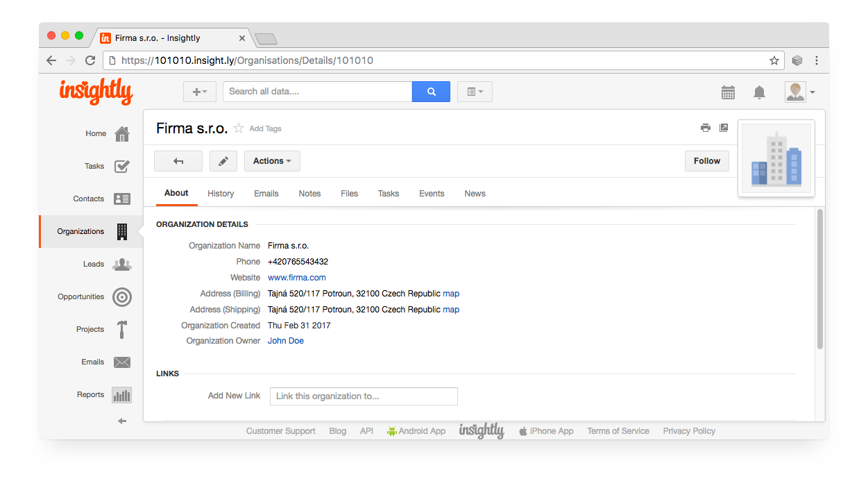Viewport: 868px width, 495px height.
Task: Open the www.firma.com website link
Action: pyautogui.click(x=297, y=278)
